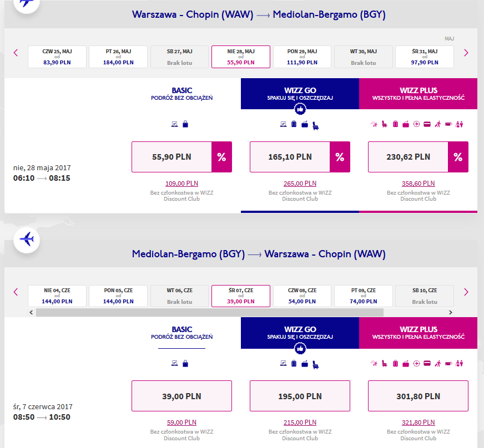Click WIZZ GO suitcase icon, Warszawa–Bergamo flight

[x=294, y=124]
